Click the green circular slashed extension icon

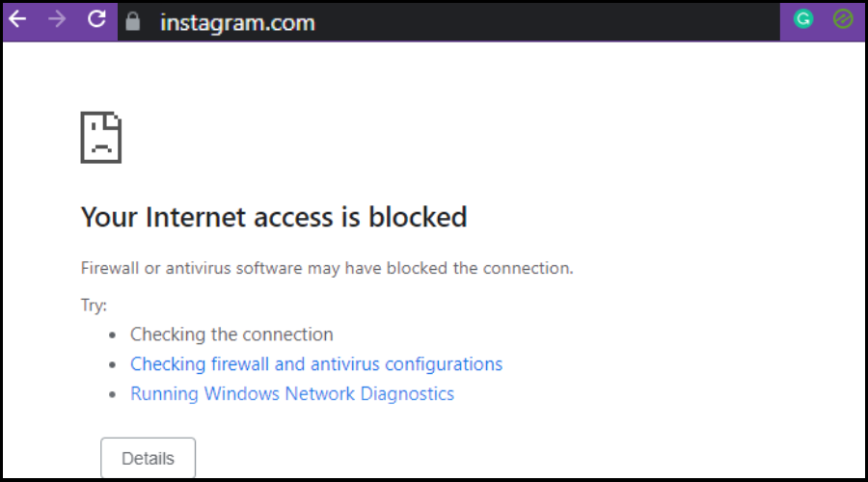click(x=843, y=19)
